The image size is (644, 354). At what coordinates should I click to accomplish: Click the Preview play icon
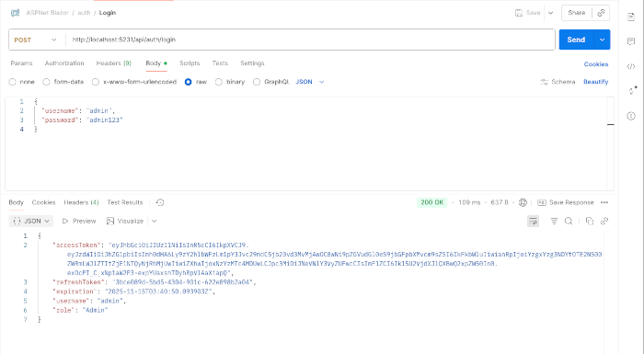pyautogui.click(x=65, y=221)
